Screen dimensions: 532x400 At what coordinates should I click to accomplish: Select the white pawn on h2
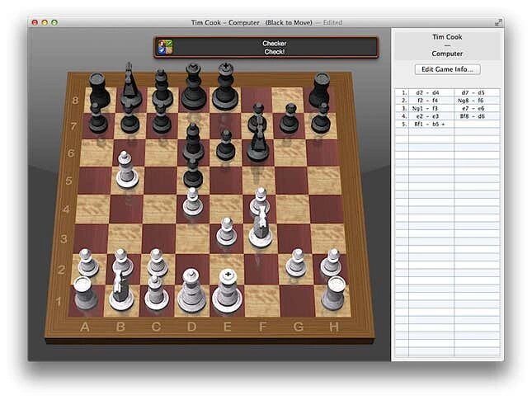point(331,262)
